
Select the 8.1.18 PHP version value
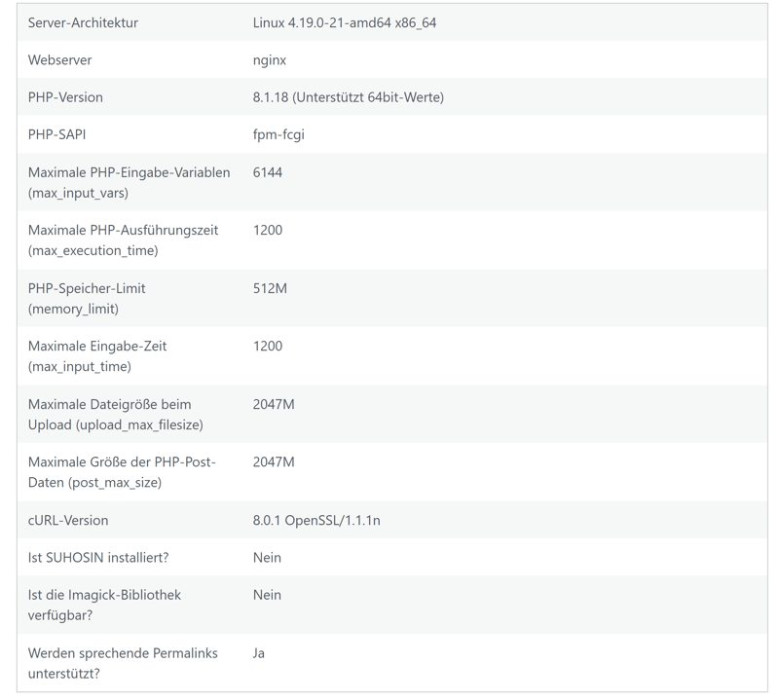[x=348, y=97]
